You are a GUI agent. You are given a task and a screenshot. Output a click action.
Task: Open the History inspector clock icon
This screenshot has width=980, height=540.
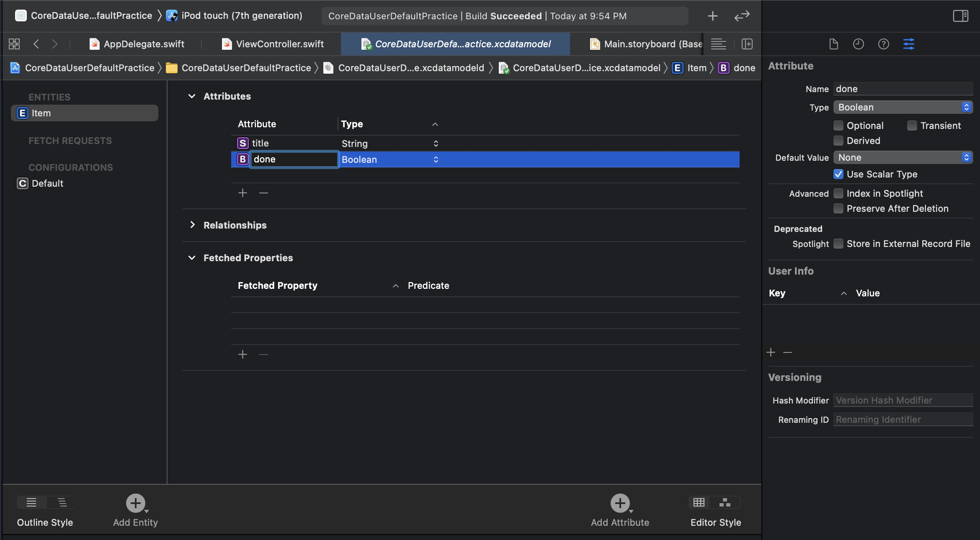coord(858,44)
